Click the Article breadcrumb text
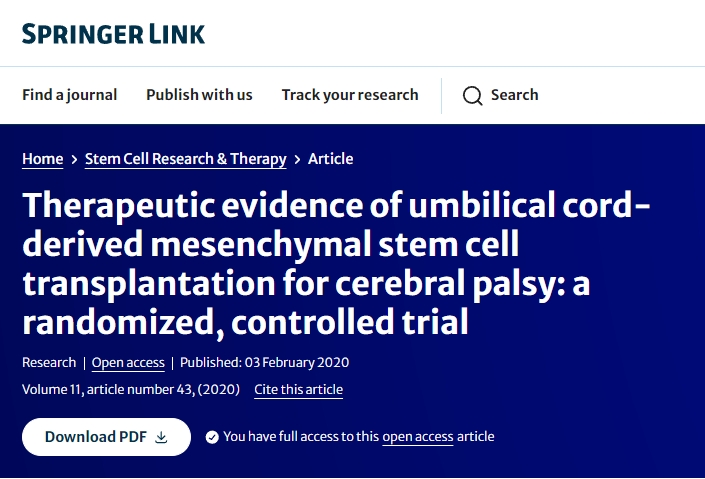The width and height of the screenshot is (705, 479). 330,159
